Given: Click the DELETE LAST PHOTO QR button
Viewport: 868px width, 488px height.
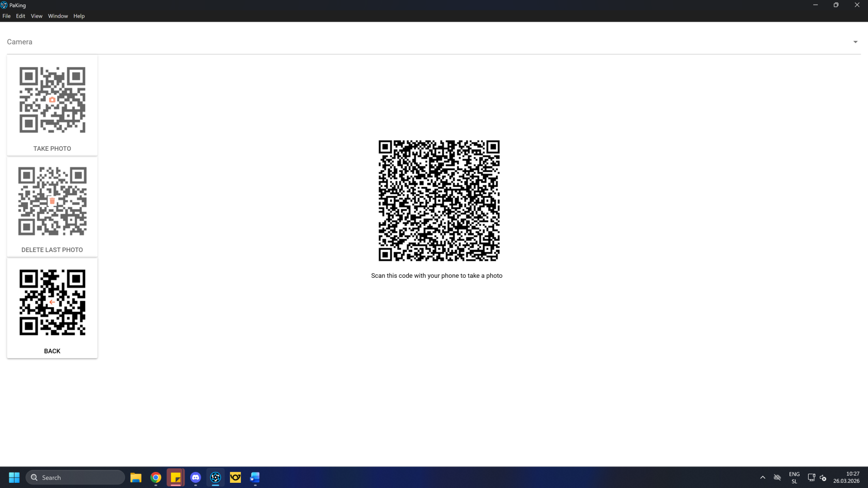Looking at the screenshot, I should click(x=52, y=207).
